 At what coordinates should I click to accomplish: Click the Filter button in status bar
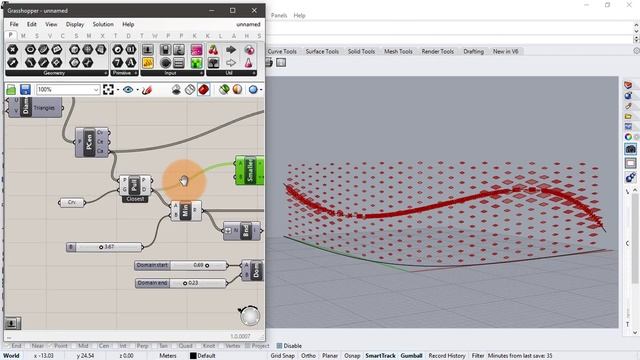[x=478, y=356]
